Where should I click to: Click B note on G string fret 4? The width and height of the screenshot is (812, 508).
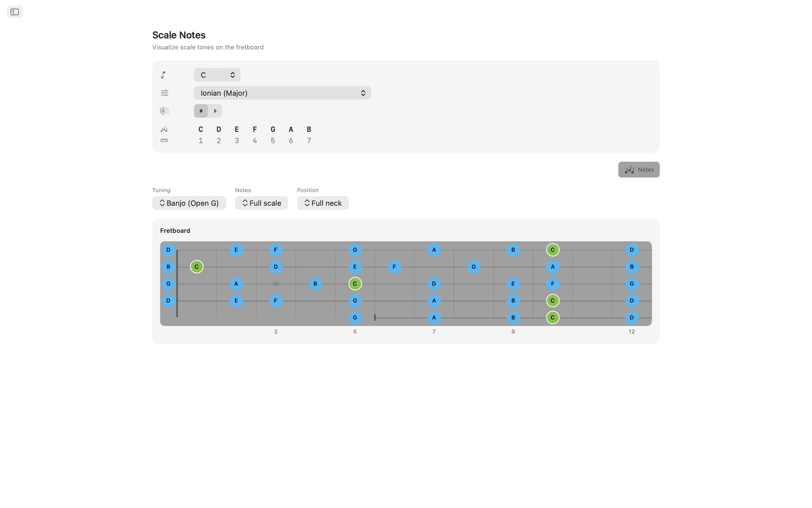[315, 284]
